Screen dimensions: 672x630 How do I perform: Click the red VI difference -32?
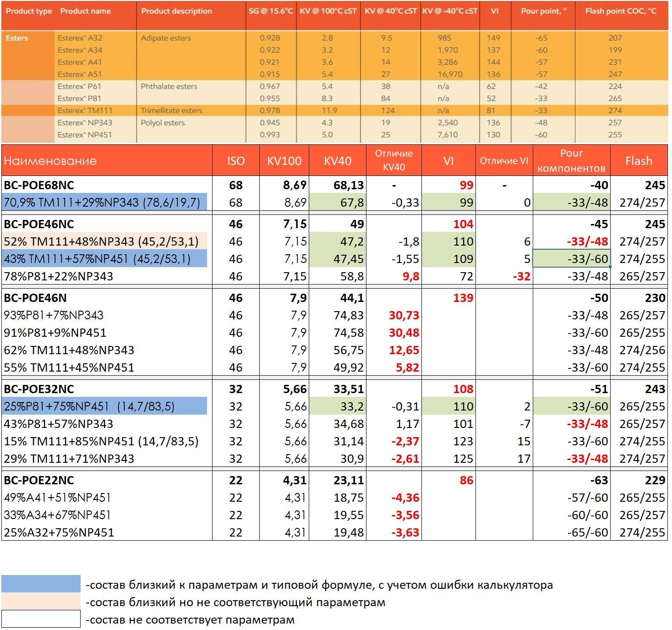click(521, 276)
